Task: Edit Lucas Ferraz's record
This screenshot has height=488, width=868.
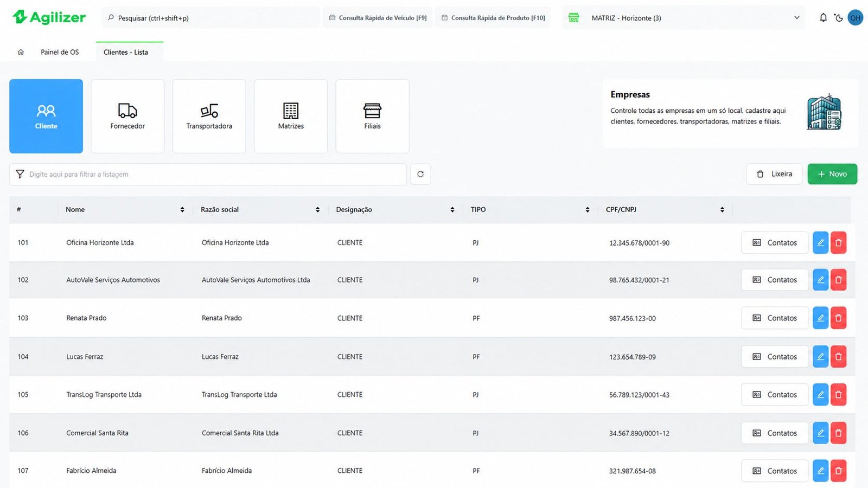Action: point(820,356)
